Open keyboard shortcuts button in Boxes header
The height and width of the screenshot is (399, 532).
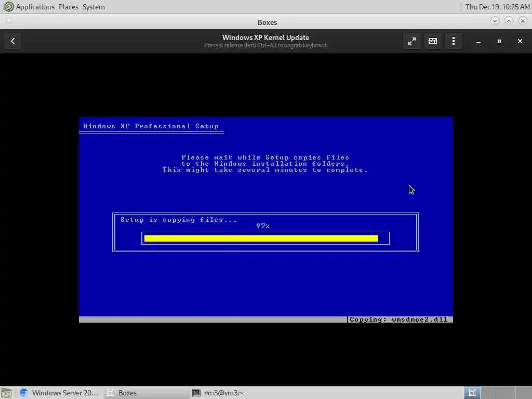(x=433, y=41)
